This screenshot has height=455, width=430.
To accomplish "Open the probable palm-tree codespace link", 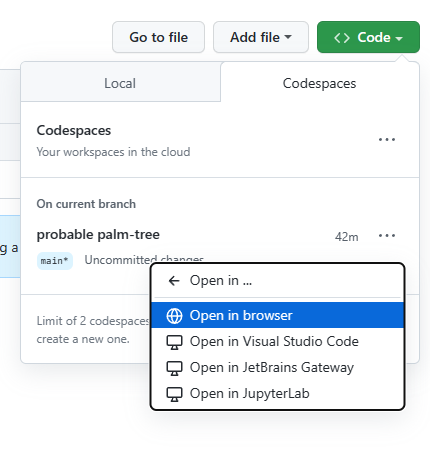I will (x=98, y=235).
